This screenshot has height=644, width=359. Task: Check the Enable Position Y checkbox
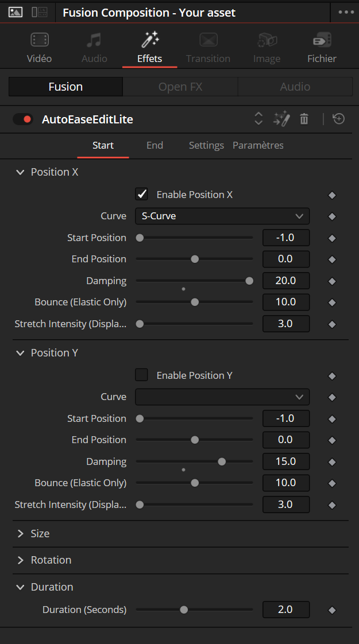point(141,375)
